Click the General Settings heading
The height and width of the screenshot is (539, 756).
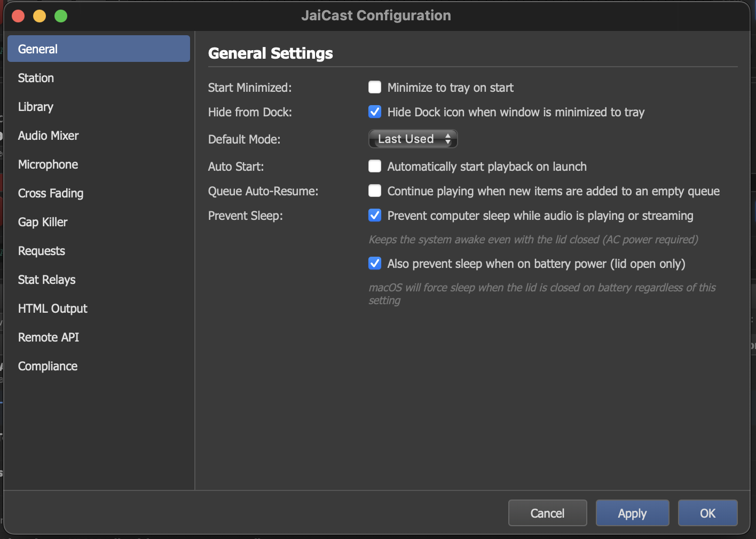coord(270,53)
